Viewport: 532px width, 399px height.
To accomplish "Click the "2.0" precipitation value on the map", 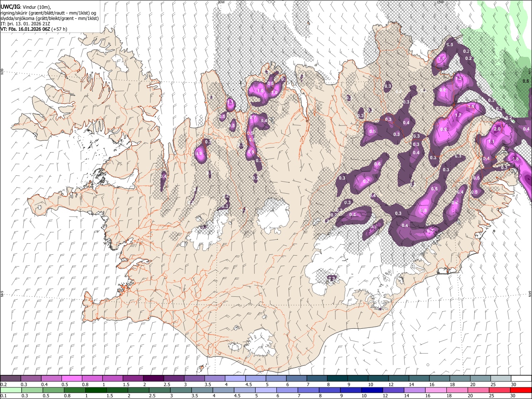I will click(497, 129).
